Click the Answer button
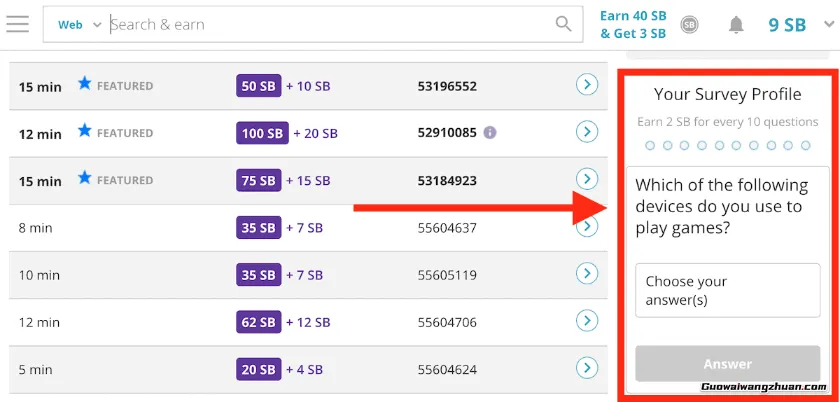Image resolution: width=840 pixels, height=402 pixels. tap(727, 364)
